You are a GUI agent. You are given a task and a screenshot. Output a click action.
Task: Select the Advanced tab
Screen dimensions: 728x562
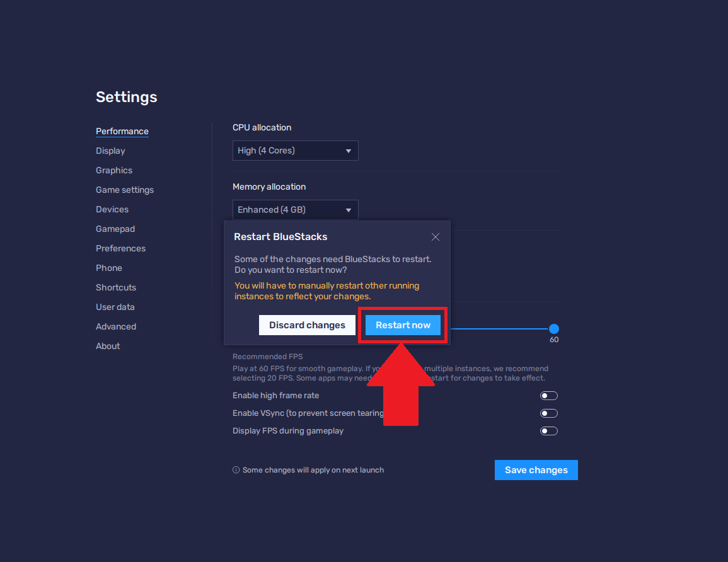116,326
